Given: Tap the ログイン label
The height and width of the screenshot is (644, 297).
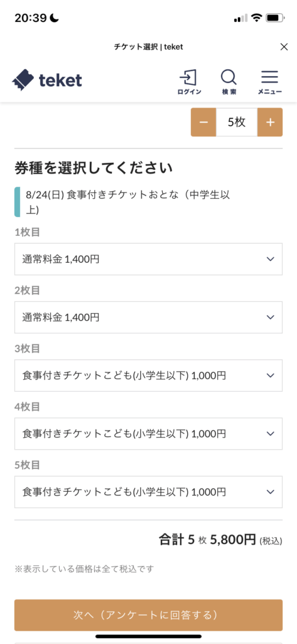Looking at the screenshot, I should 189,92.
